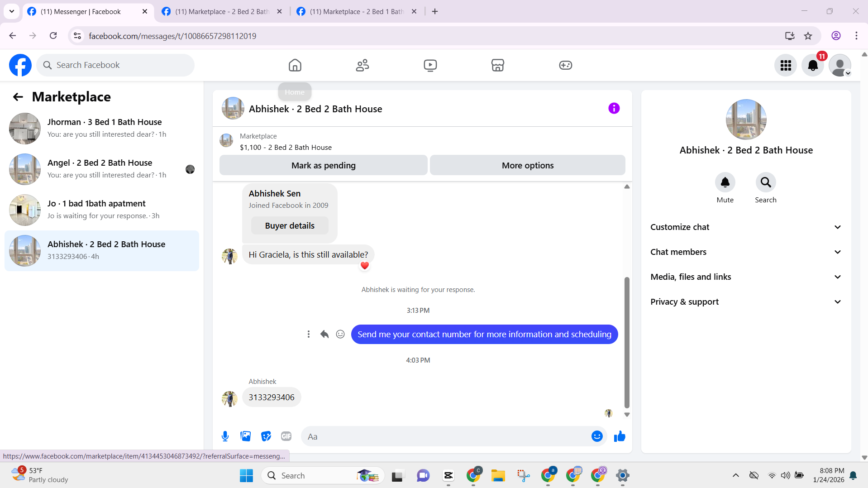Search in conversation magnifier icon
This screenshot has width=868, height=488.
(x=766, y=182)
